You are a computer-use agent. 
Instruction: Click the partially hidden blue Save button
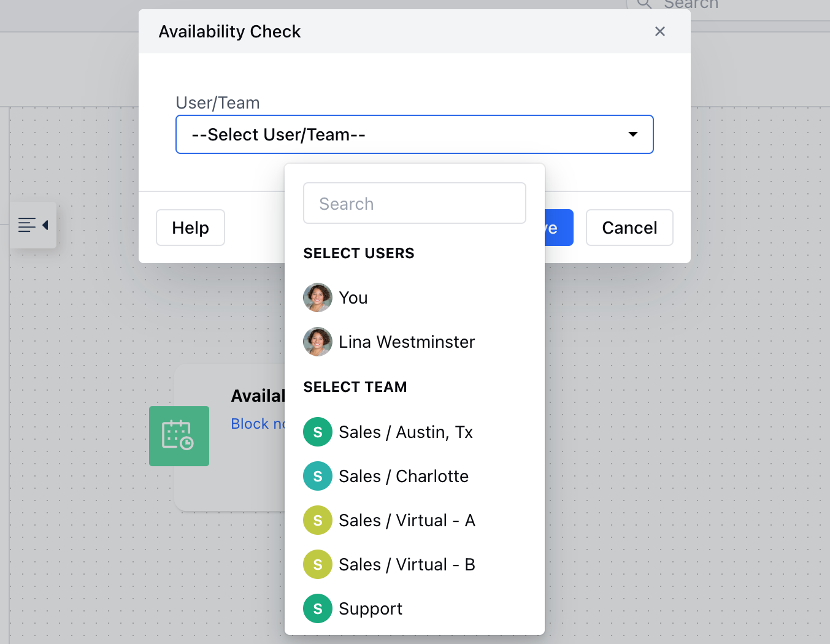tap(559, 228)
